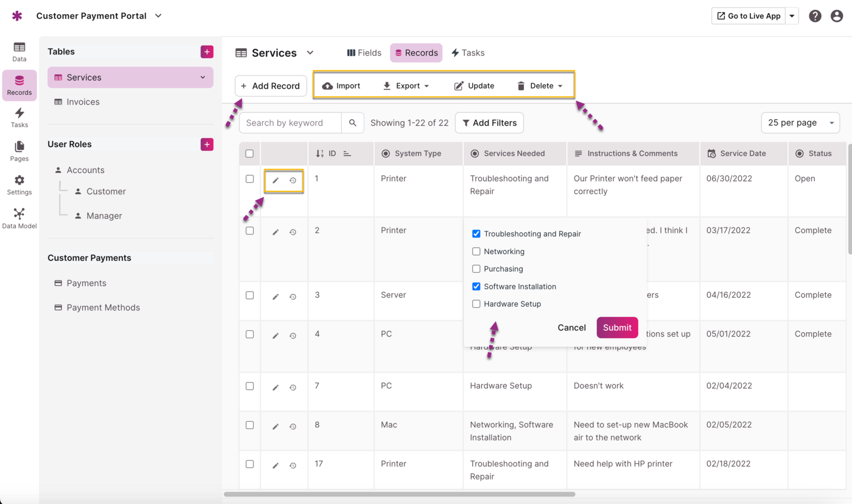Add a new table with the plus icon

tap(207, 51)
